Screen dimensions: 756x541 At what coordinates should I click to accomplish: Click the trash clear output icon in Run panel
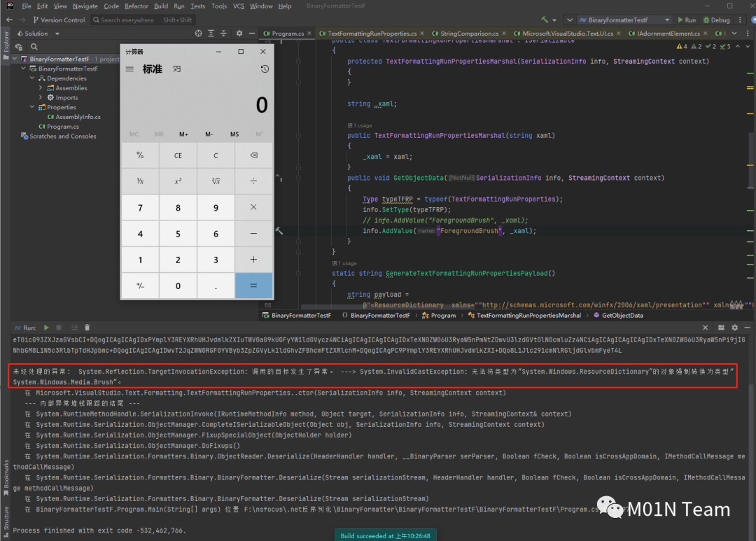(x=87, y=328)
